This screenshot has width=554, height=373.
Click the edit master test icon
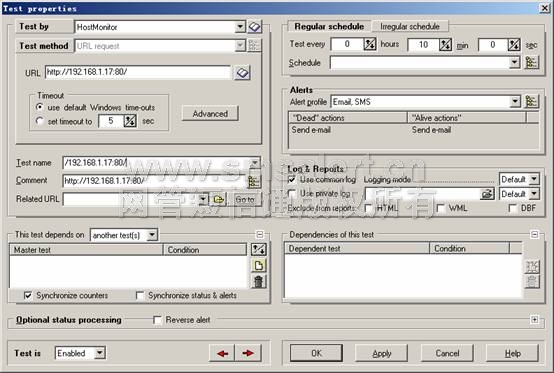(x=259, y=249)
